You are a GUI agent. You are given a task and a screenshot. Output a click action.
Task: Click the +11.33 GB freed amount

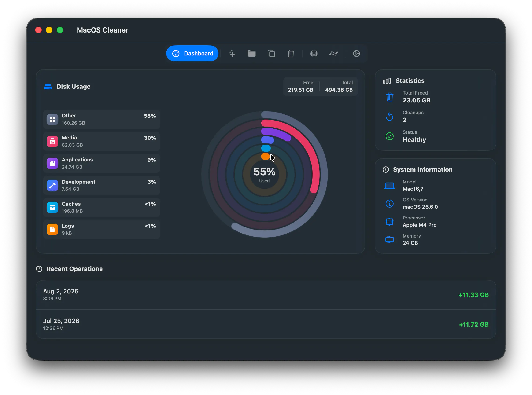[473, 295]
